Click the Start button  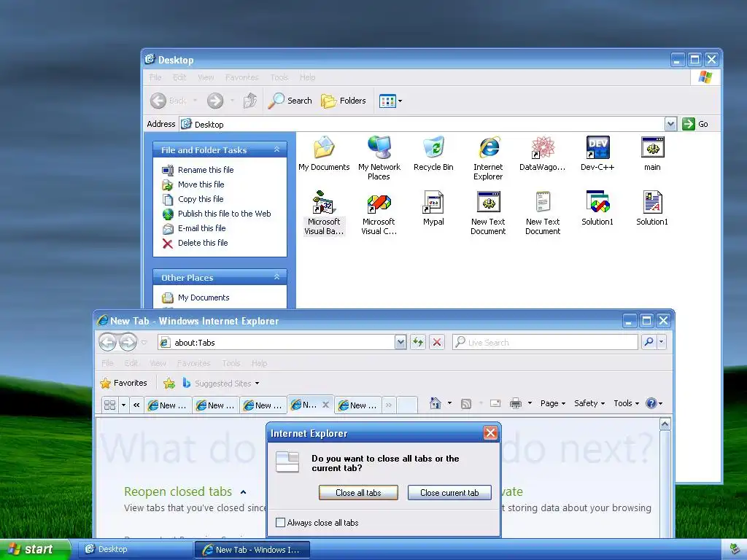[x=34, y=549]
